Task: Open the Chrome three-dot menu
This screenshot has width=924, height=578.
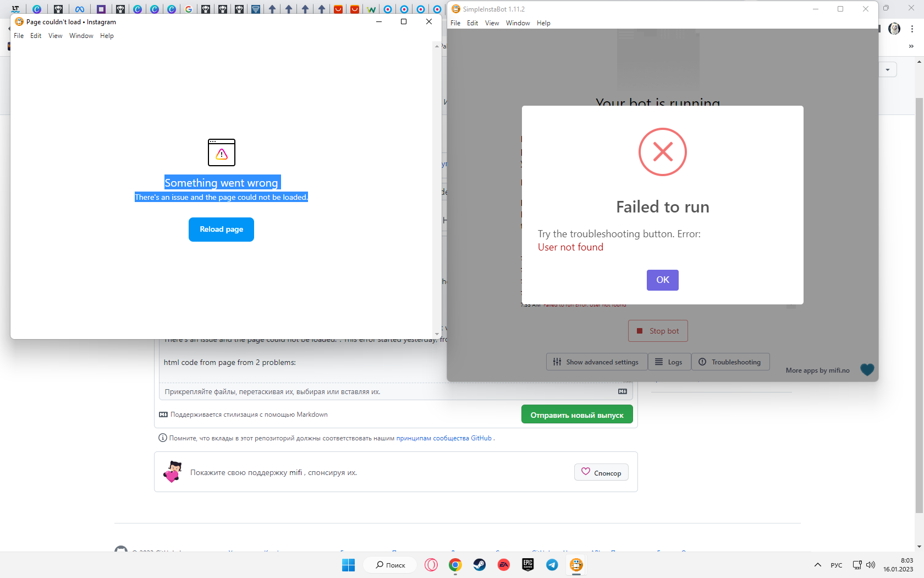Action: (x=912, y=29)
